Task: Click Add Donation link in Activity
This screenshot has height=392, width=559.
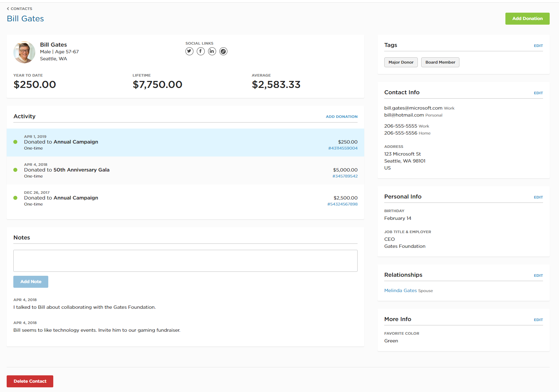Action: click(x=342, y=117)
